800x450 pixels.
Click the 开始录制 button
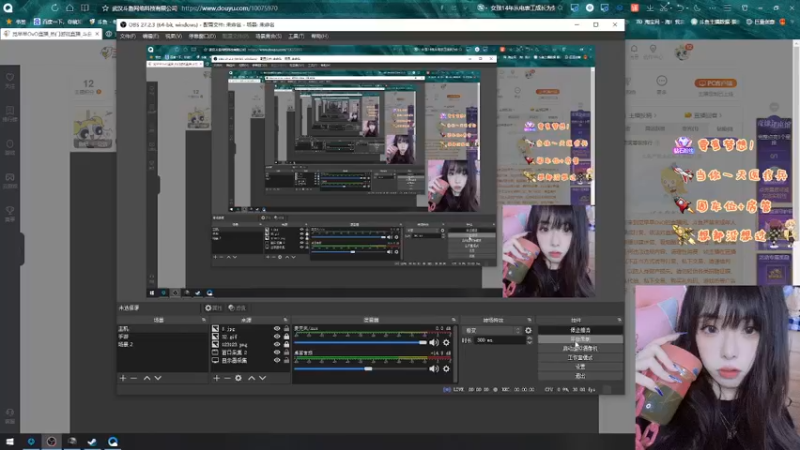[580, 339]
